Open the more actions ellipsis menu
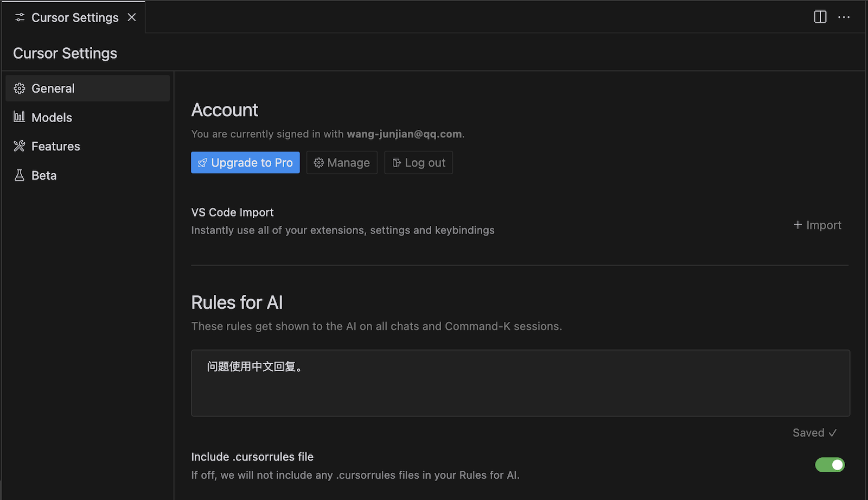868x500 pixels. coord(844,17)
